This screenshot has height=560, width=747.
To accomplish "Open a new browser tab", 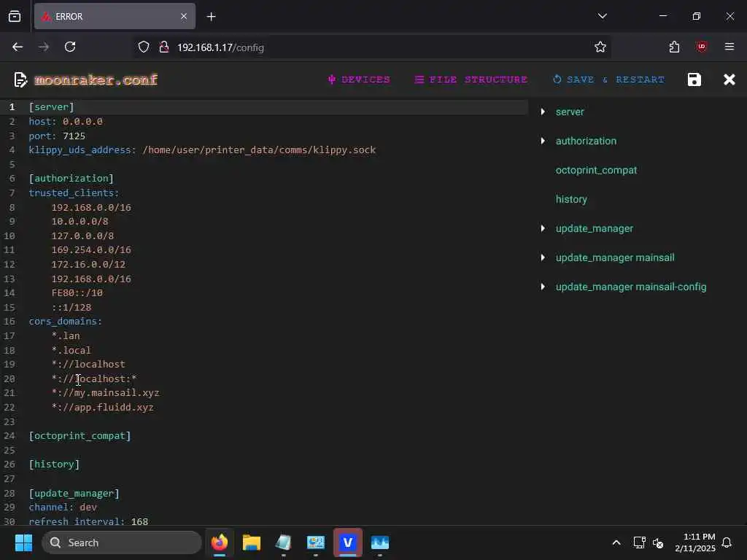I will (x=211, y=16).
